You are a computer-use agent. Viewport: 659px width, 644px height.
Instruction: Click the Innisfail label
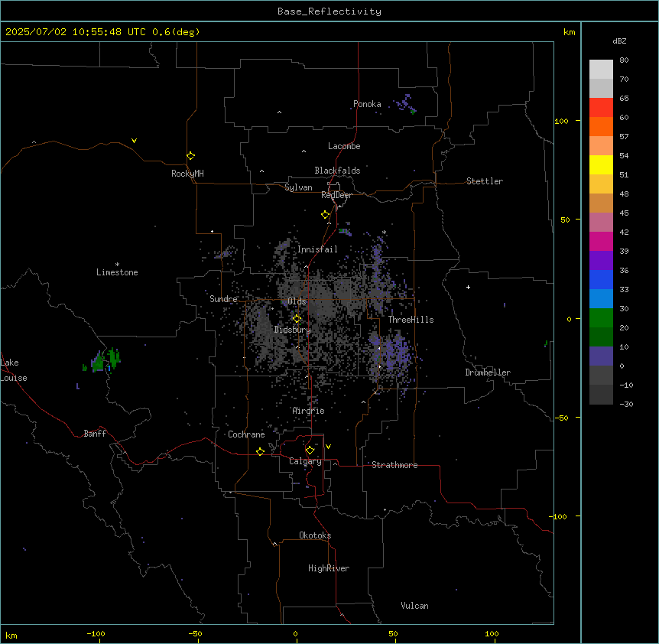[317, 249]
